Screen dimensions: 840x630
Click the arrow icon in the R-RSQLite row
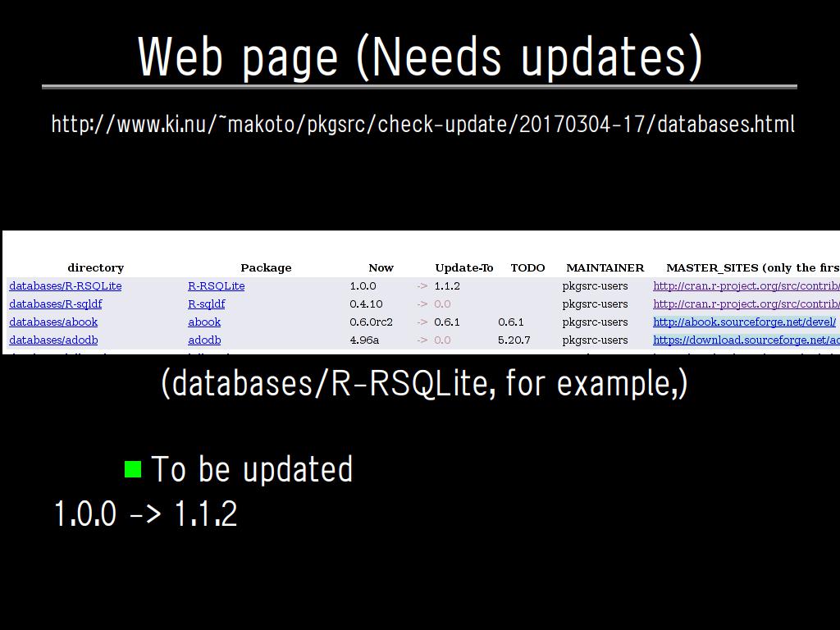[422, 286]
